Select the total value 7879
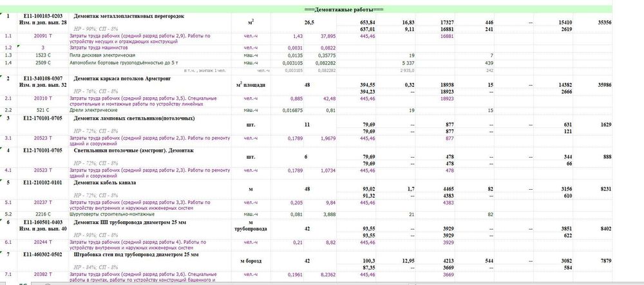 [x=606, y=261]
